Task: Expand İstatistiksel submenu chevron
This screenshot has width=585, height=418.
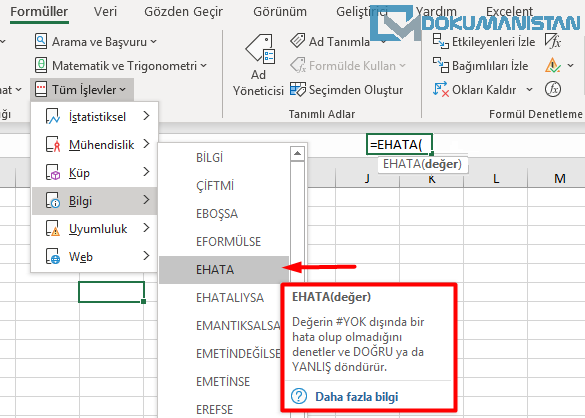Action: [146, 116]
